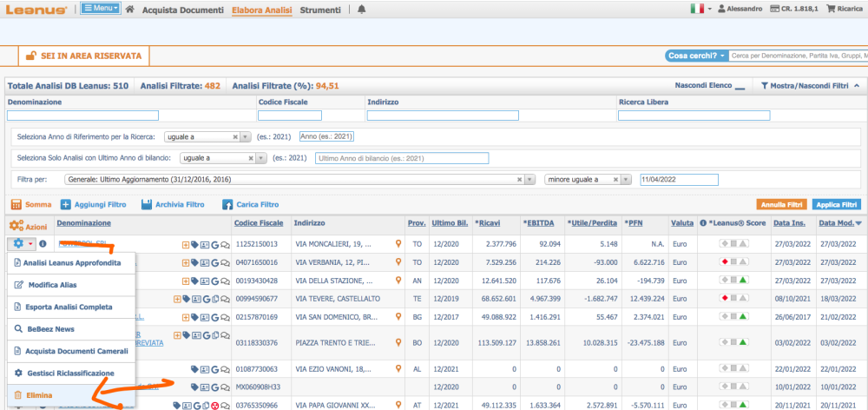The image size is (868, 410).
Task: Click the map pin for VIA MONCALIERI
Action: [399, 244]
